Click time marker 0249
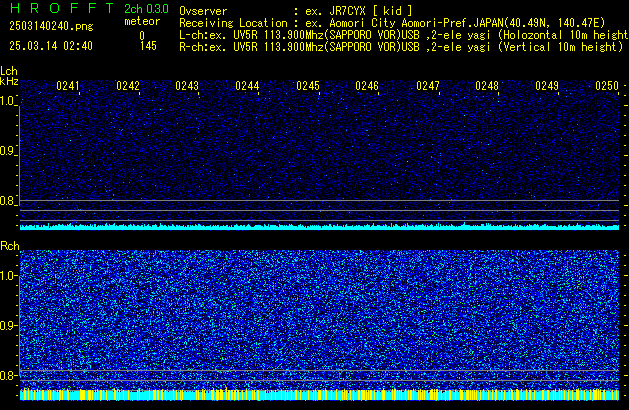629x410 pixels. (x=547, y=86)
